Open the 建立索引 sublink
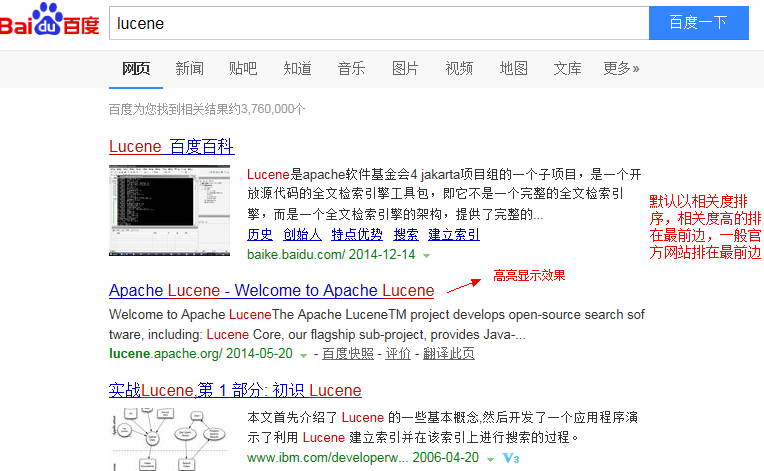Viewport: 764px width, 471px height. [454, 235]
